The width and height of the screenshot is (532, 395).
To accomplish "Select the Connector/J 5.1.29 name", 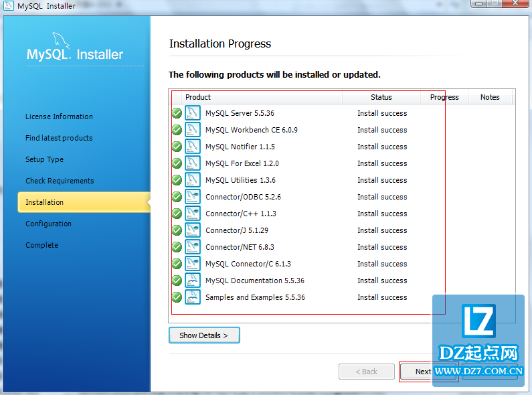I will click(237, 230).
